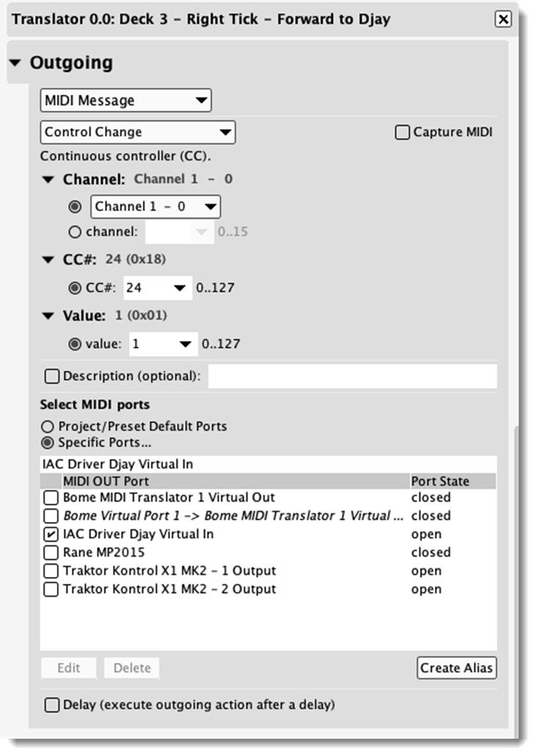The height and width of the screenshot is (756, 536).
Task: Open the Channel 1 - 0 dropdown
Action: (155, 207)
